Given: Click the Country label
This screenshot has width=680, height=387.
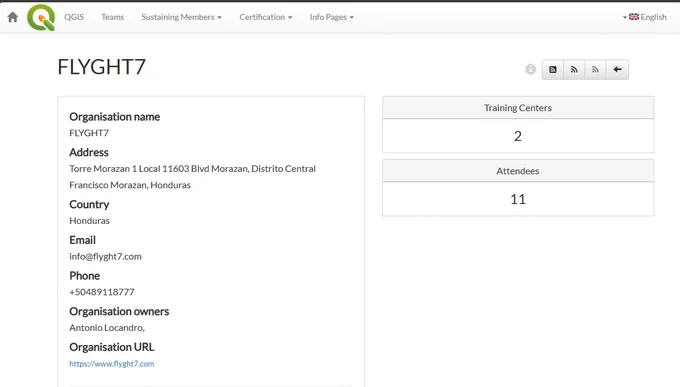Looking at the screenshot, I should pos(89,204).
